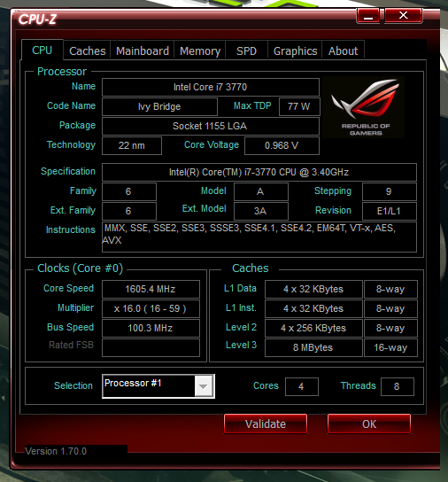Click the Cores value 4
Screen dimensions: 448x482
point(302,386)
